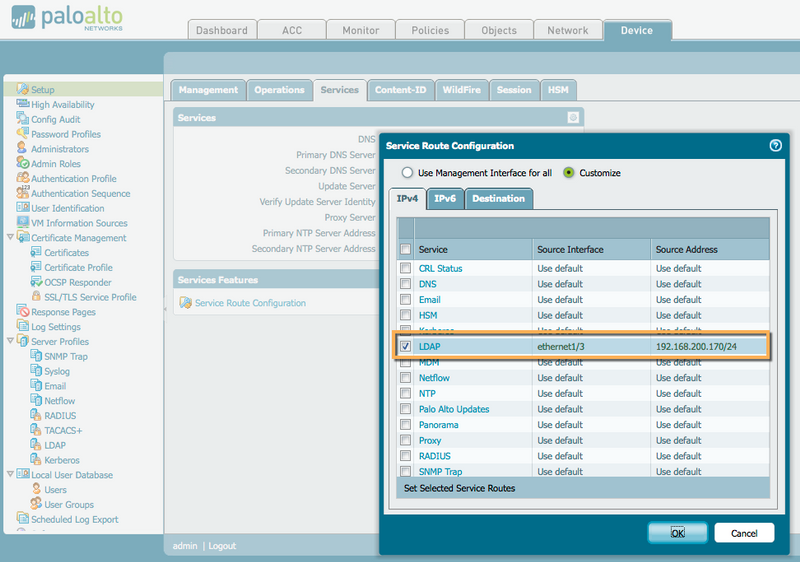Click the Setup icon in sidebar
Viewport: 800px width, 562px height.
[x=22, y=90]
